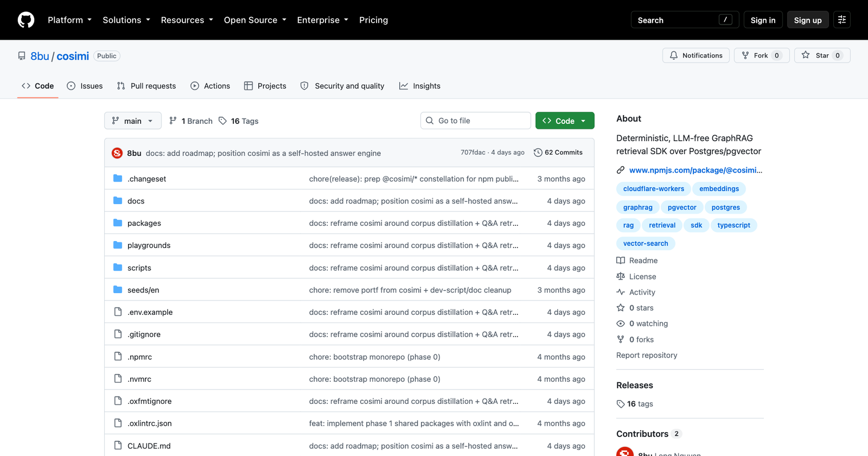Click the .oxlintrc.json file icon

pos(118,423)
